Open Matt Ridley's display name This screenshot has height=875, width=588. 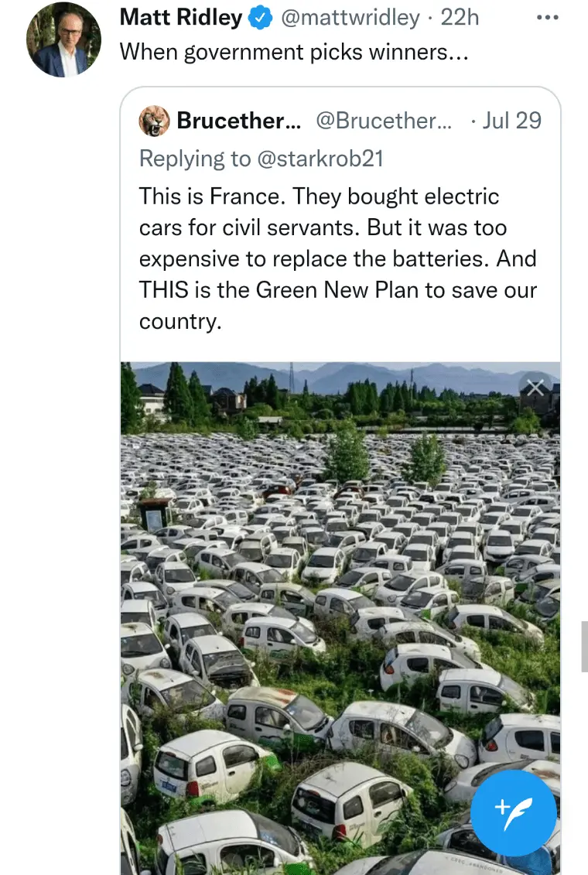point(180,19)
